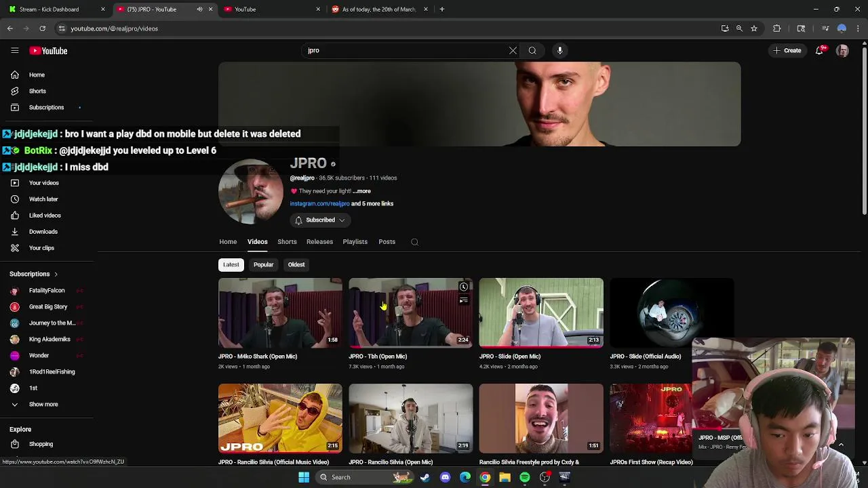The height and width of the screenshot is (488, 868).
Task: Expand the mini player chevron
Action: (841, 445)
